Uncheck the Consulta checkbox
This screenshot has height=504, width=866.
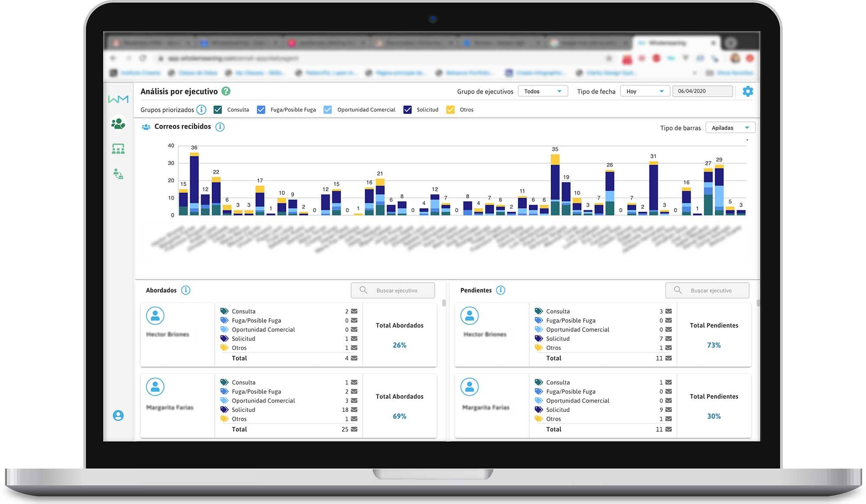[x=218, y=110]
